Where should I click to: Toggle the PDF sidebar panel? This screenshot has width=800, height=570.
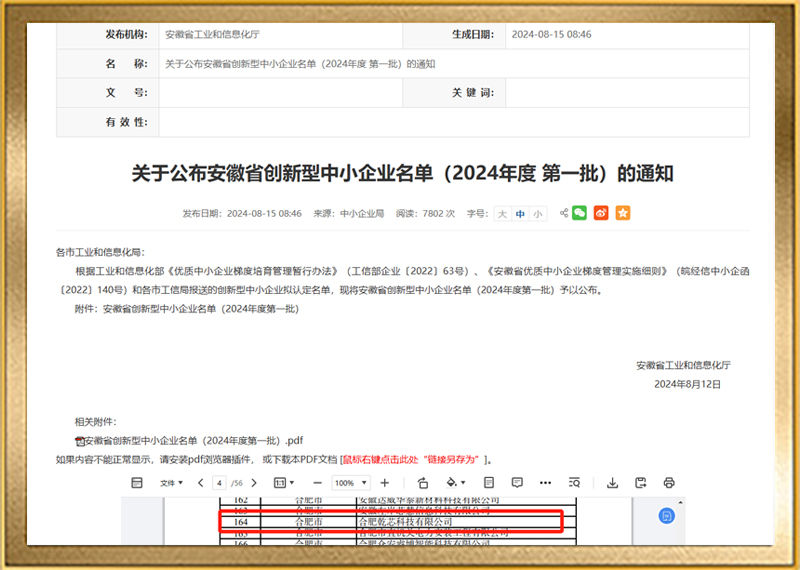137,483
